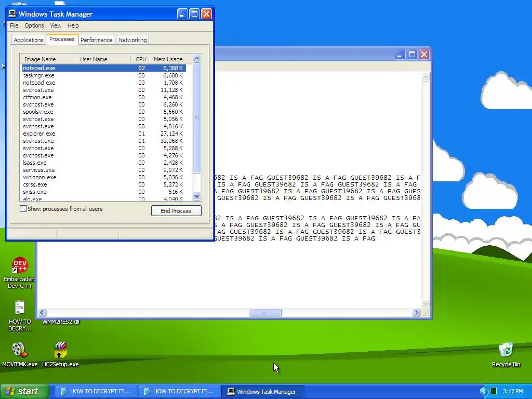Select the HC2Setup.exe installer icon
Image resolution: width=532 pixels, height=399 pixels.
tap(60, 355)
